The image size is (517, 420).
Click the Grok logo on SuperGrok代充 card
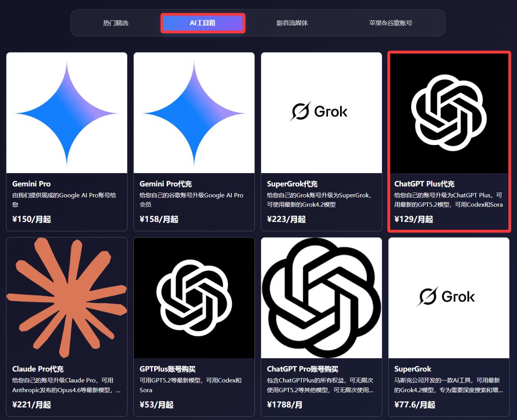[319, 111]
